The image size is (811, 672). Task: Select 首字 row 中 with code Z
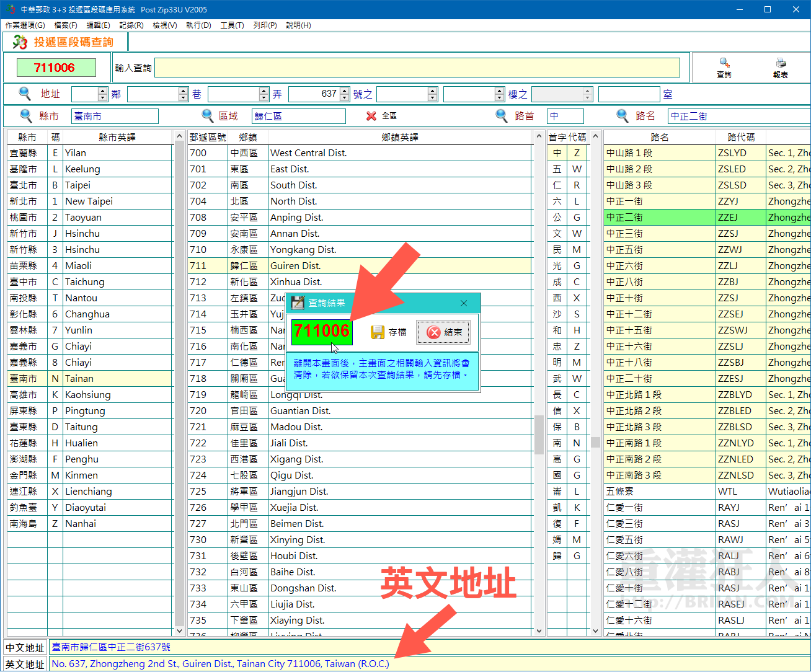pos(567,153)
